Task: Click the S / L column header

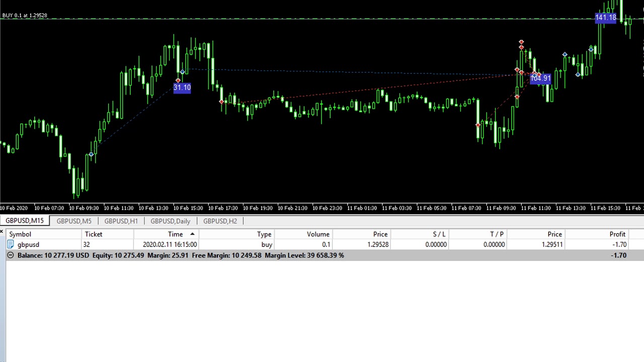Action: (419, 234)
